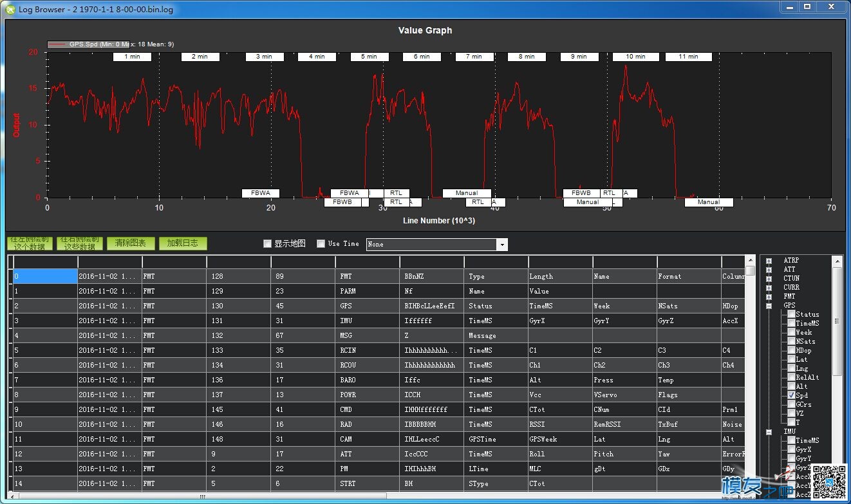
Task: Click the GPSWeek cell in CAM row
Action: click(560, 439)
